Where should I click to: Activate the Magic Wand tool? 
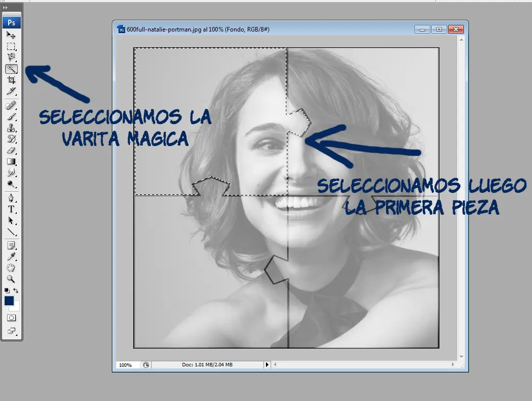coord(11,69)
